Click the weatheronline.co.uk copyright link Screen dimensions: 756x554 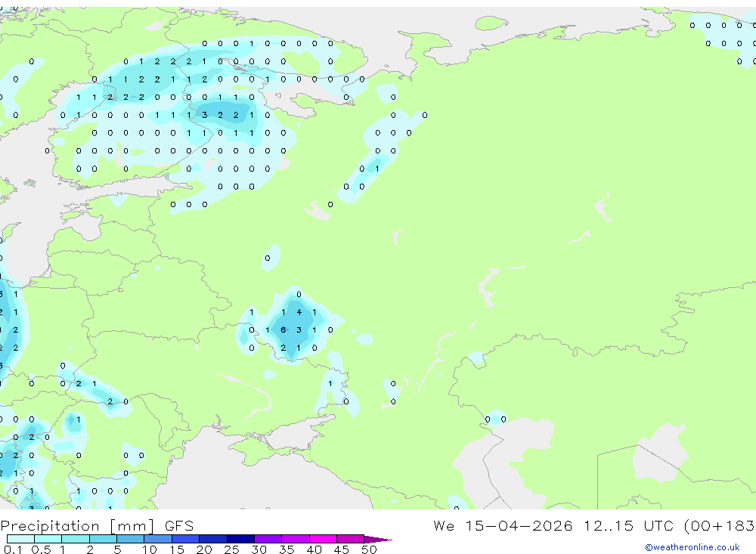(692, 547)
